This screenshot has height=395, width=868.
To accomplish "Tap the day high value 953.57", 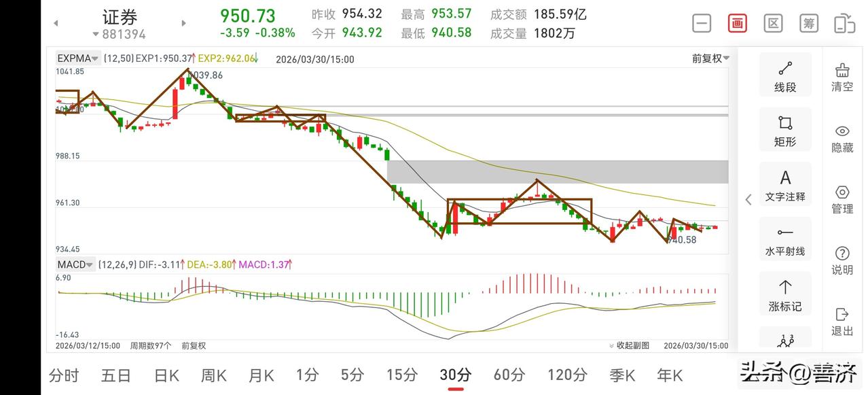I will 452,14.
